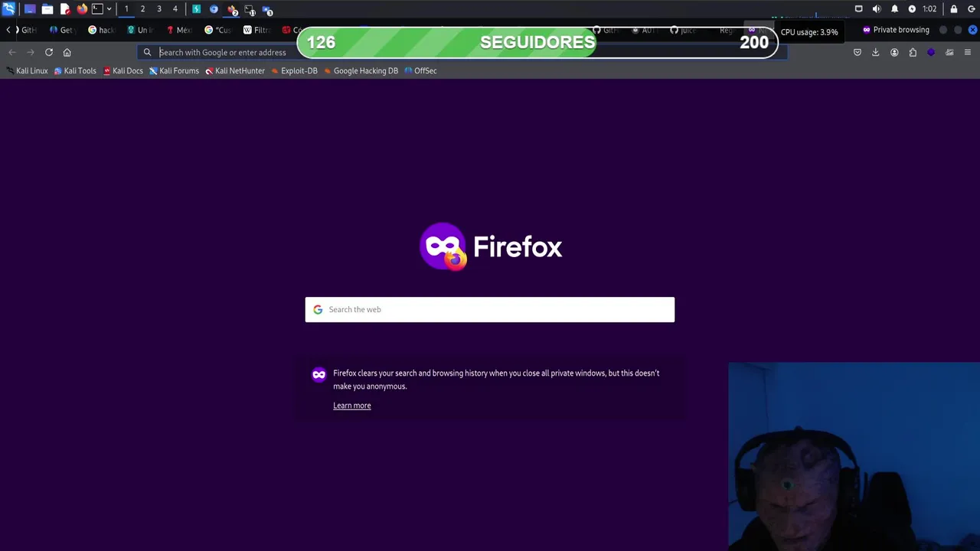Open the Kali Linux bookmark
The width and height of the screenshot is (980, 551).
[x=27, y=70]
